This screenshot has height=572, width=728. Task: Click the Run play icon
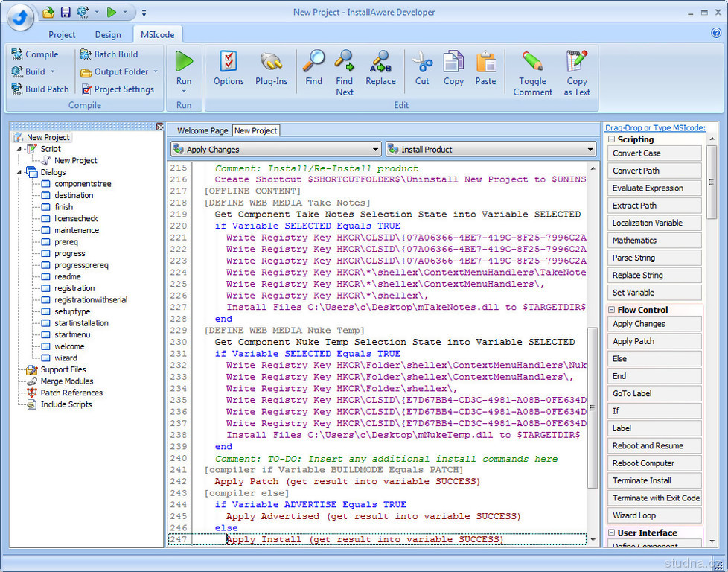(x=184, y=62)
